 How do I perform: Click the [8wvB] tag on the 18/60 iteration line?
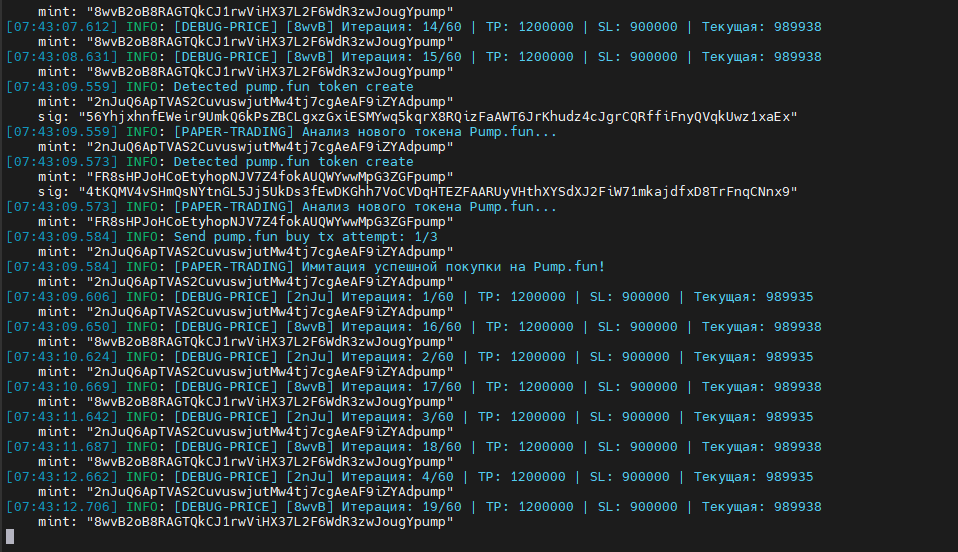[310, 446]
